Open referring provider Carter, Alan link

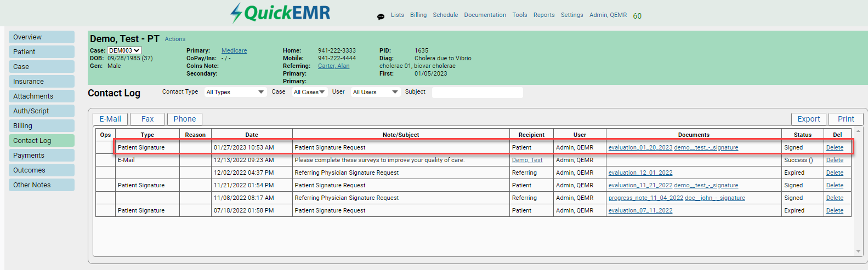333,66
